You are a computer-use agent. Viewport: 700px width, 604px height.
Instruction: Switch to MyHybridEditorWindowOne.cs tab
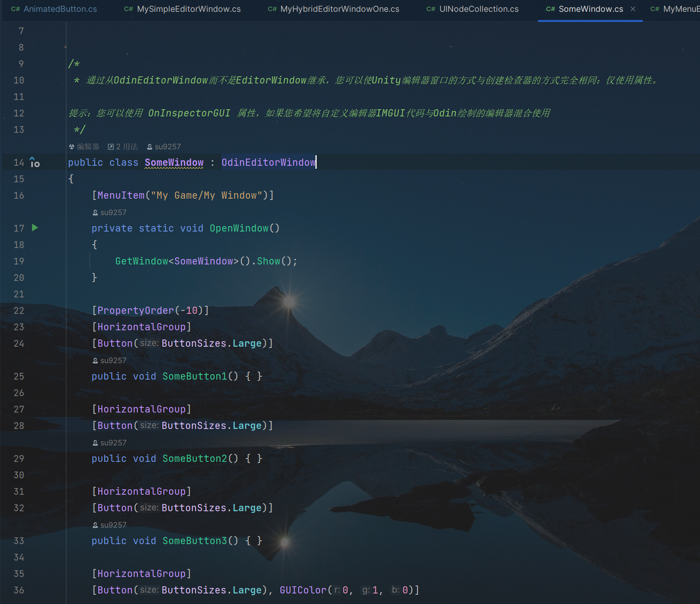tap(334, 9)
